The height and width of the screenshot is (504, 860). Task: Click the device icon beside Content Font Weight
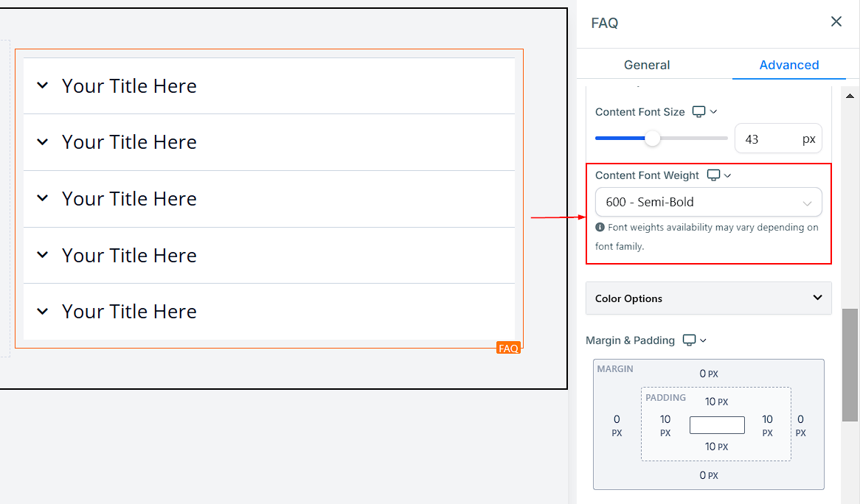click(713, 175)
